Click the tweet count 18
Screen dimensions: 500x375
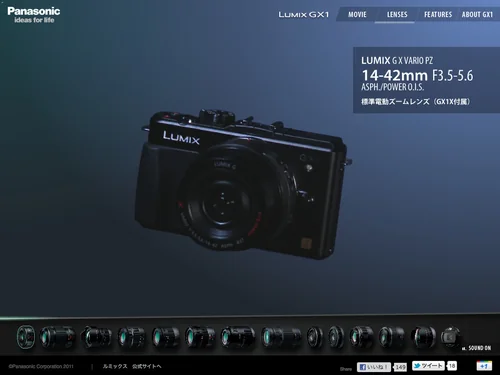pos(452,366)
